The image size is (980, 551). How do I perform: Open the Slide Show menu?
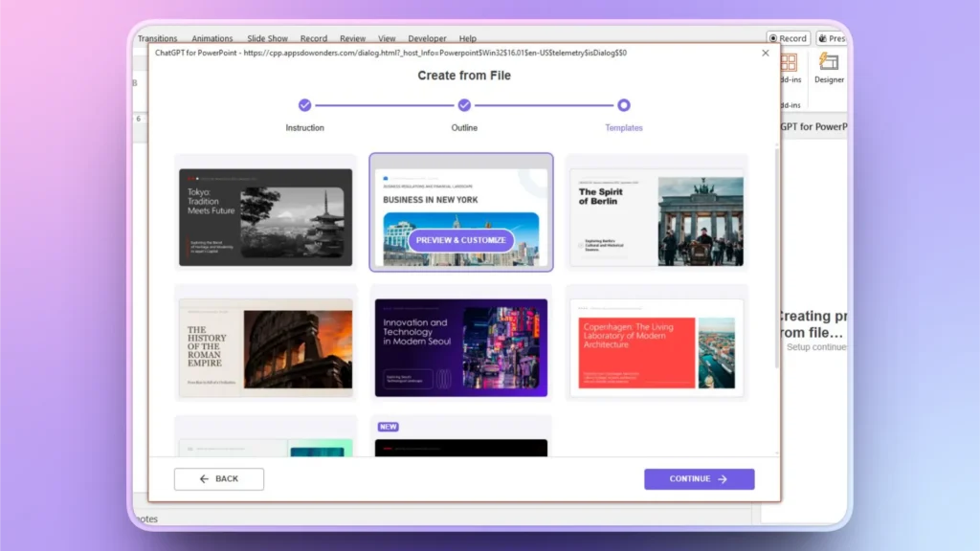click(266, 38)
